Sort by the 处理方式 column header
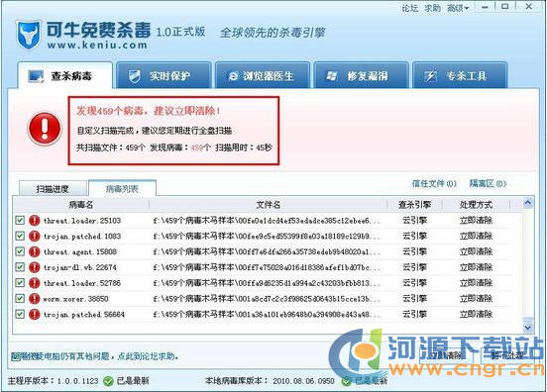This screenshot has width=547, height=392. (476, 205)
